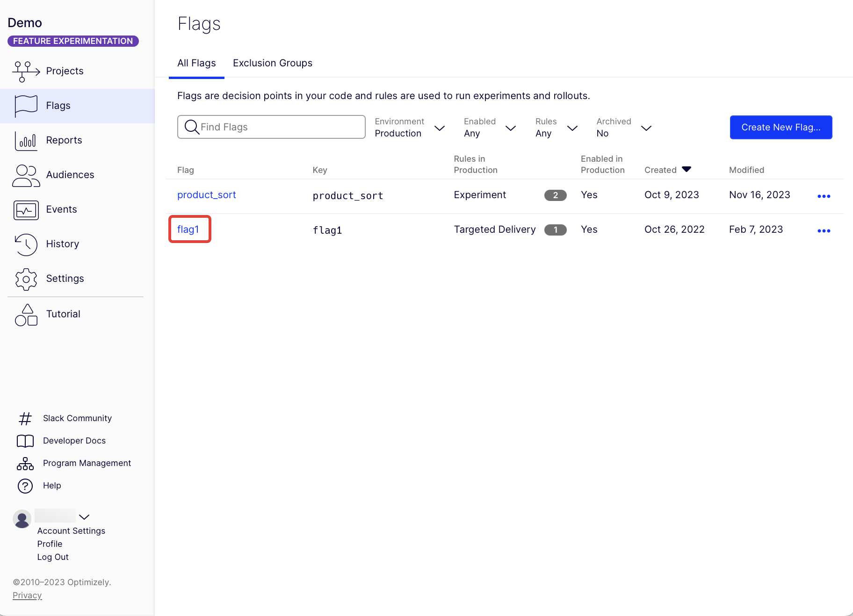Click the Create New Flag button
Viewport: 853px width, 616px height.
(x=781, y=127)
